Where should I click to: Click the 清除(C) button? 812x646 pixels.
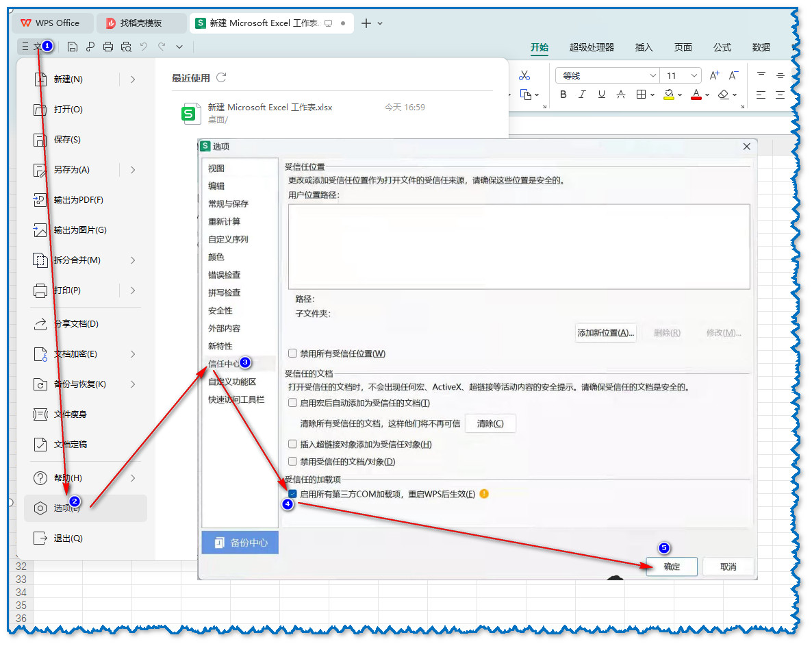point(490,423)
